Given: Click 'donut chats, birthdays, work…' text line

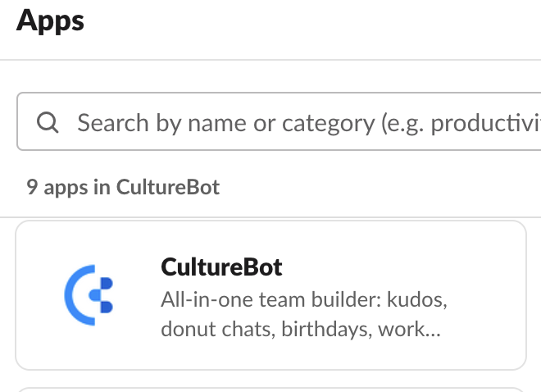Looking at the screenshot, I should (301, 329).
